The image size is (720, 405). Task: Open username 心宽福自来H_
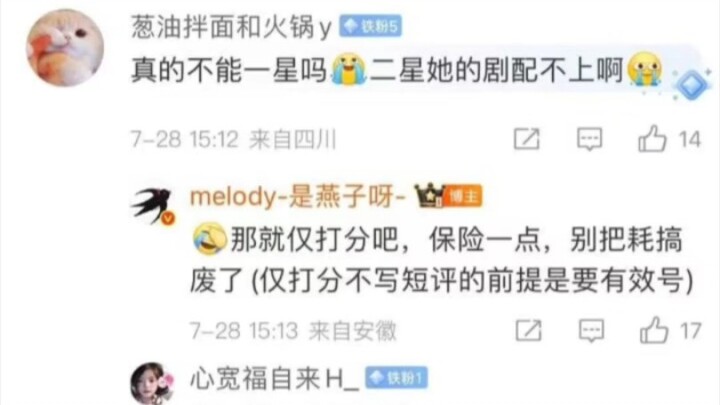[275, 379]
